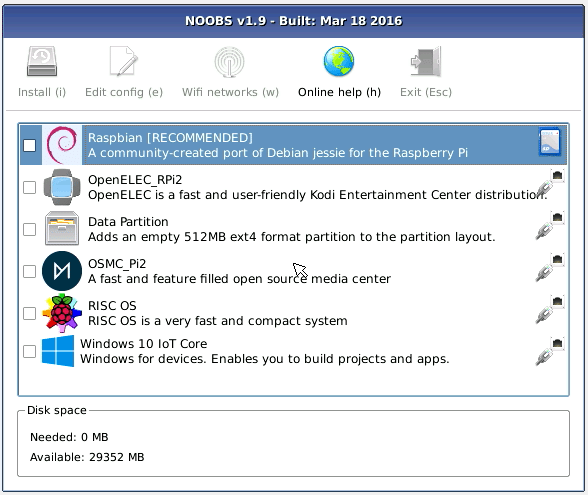The height and width of the screenshot is (495, 588).
Task: Select the OSMC_Pi2 checkbox
Action: point(30,271)
